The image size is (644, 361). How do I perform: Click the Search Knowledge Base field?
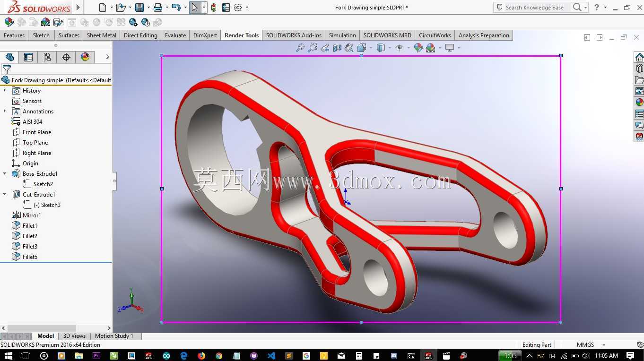click(534, 7)
